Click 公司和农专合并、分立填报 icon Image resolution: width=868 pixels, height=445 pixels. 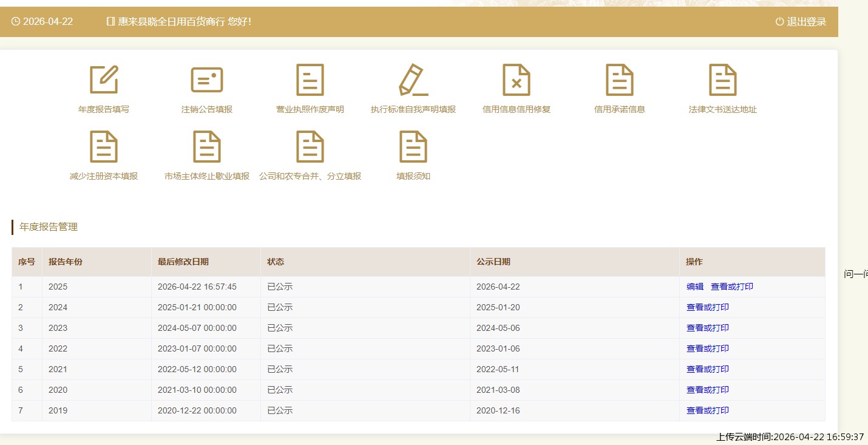pyautogui.click(x=310, y=147)
